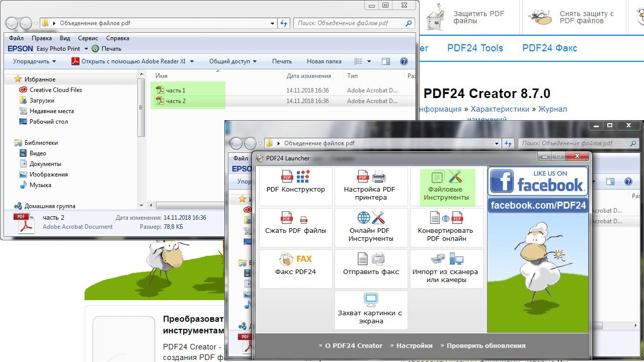The image size is (644, 362).
Task: Click Конвертировать PDF онлайн tile
Action: (446, 227)
